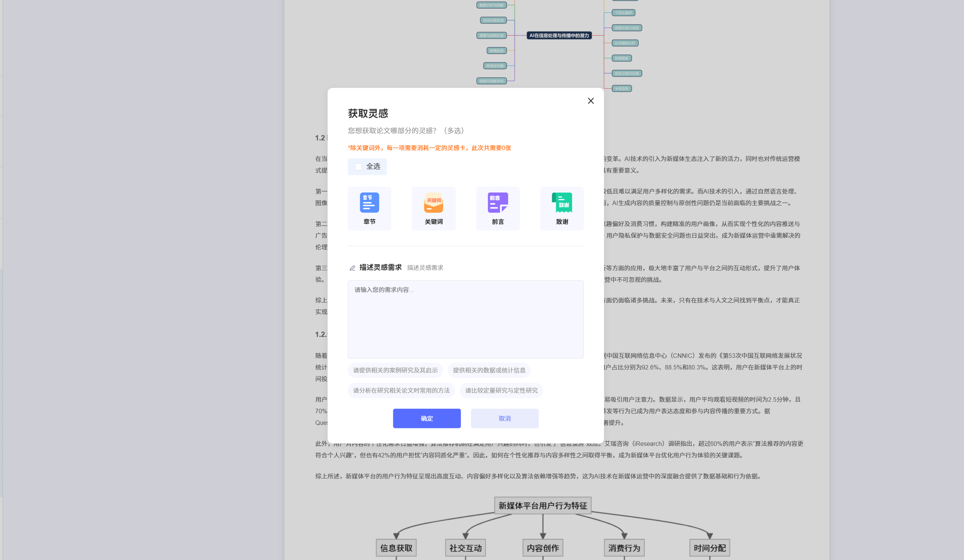Screen dimensions: 964x560
Task: Click the 新媒体平台用户行为特征 flowchart box
Action: [x=542, y=505]
